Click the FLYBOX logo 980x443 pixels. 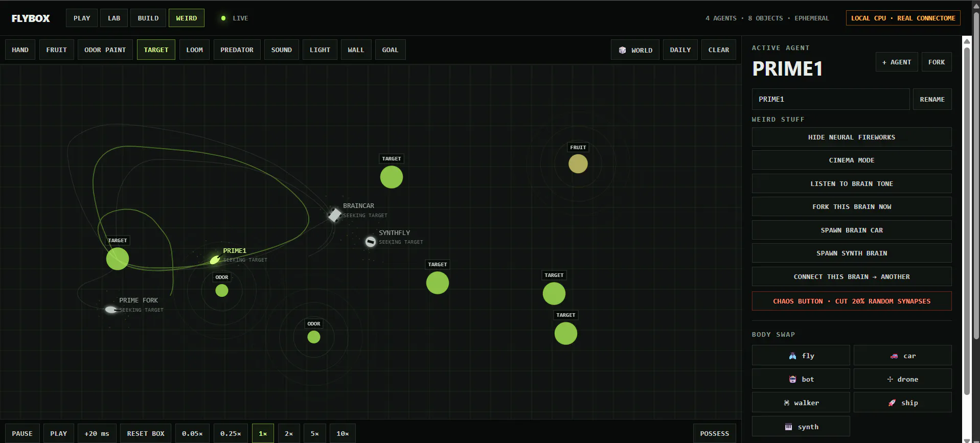(x=31, y=18)
